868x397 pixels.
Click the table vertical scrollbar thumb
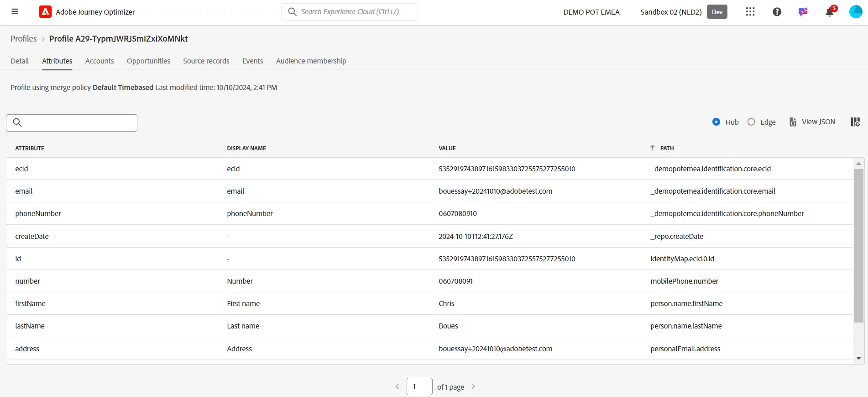pyautogui.click(x=858, y=246)
